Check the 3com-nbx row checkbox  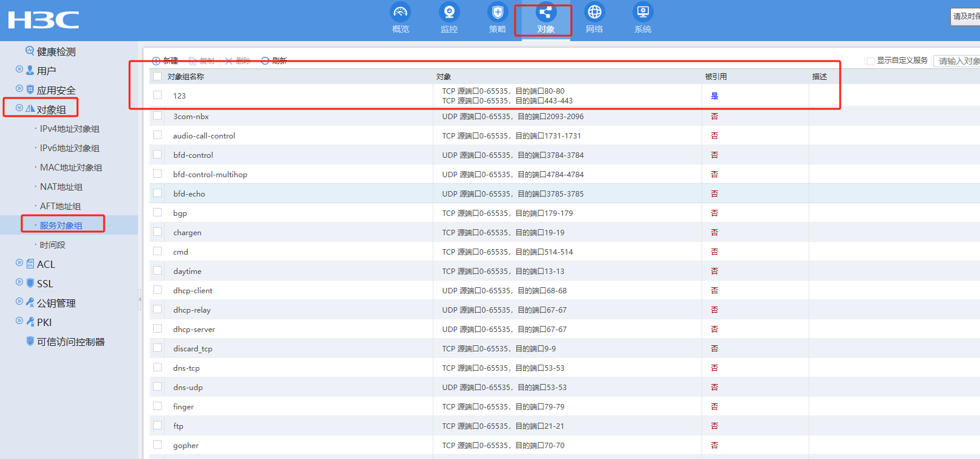157,116
